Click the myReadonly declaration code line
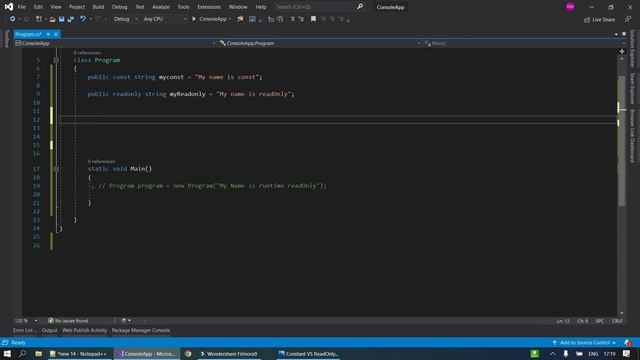This screenshot has width=640, height=360. [x=191, y=94]
